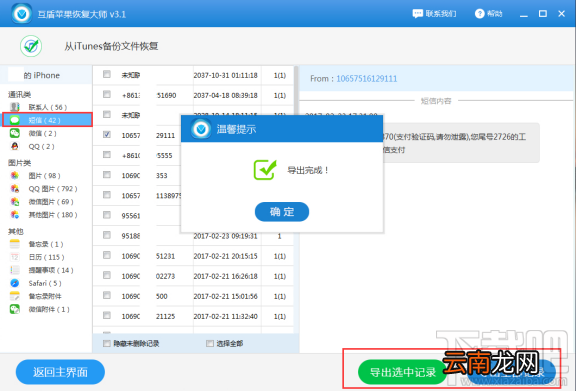Click the 导出完成! message text
Viewport: 576px width, 391px height.
(308, 170)
